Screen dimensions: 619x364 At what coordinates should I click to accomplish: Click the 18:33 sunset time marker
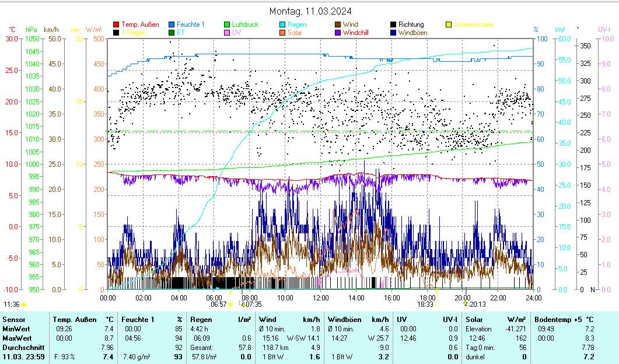pyautogui.click(x=424, y=304)
